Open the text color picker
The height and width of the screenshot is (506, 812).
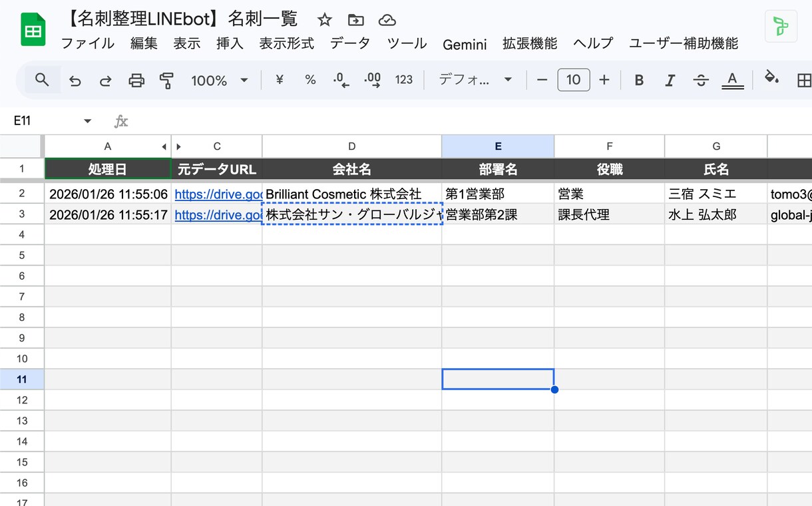[732, 81]
